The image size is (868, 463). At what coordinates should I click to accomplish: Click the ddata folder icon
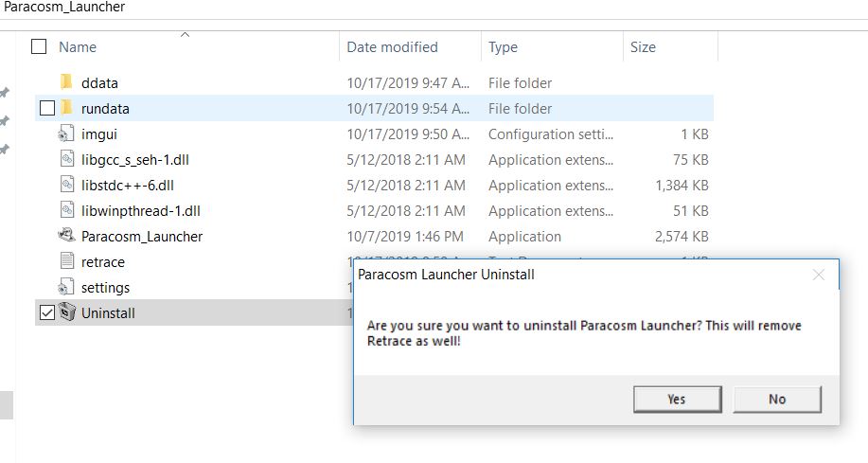(66, 82)
